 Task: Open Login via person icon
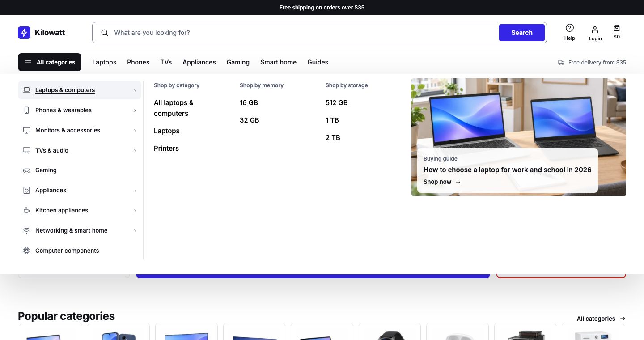click(x=595, y=30)
